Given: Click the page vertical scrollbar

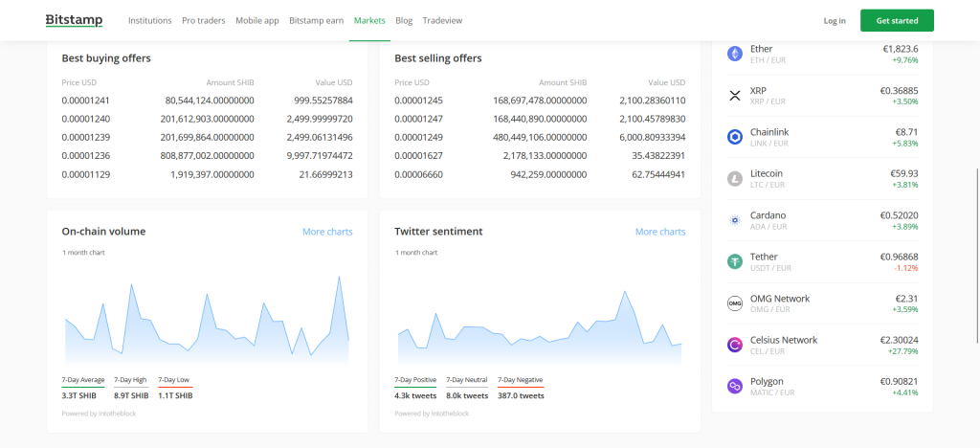Looking at the screenshot, I should [977, 256].
